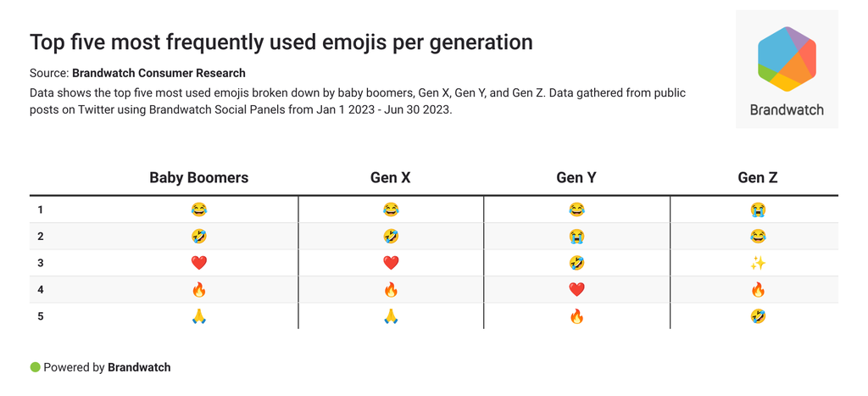Click Gen Z's rank 1 crying emoji

[x=758, y=209]
